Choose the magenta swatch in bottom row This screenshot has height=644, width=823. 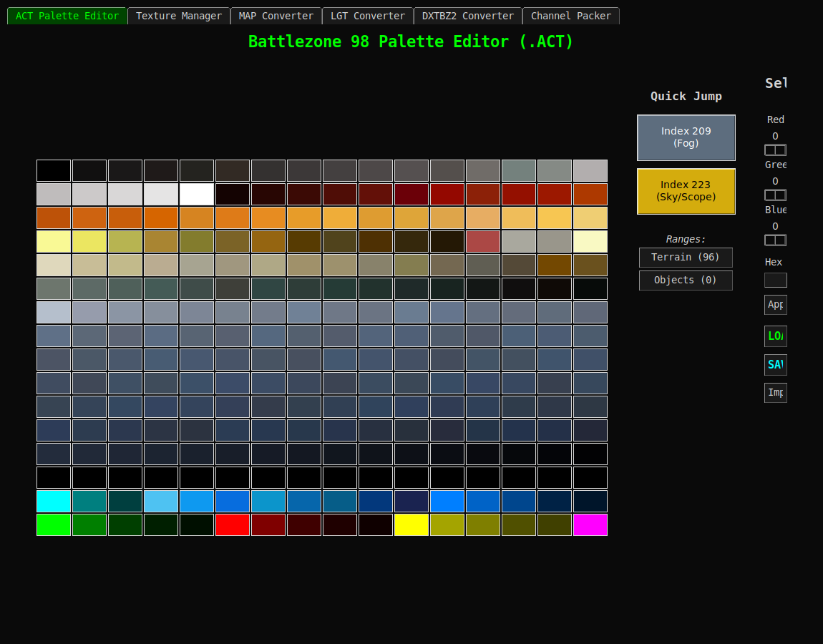[x=590, y=525]
